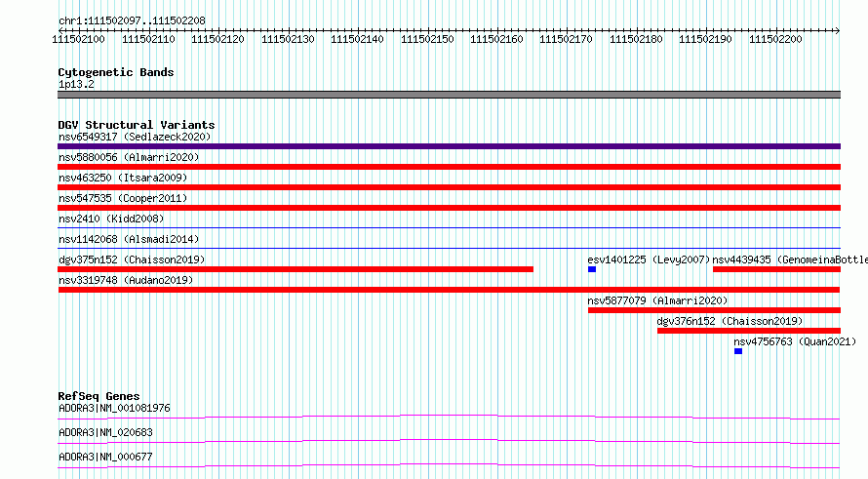Click ruler position 111502190
Viewport: 868px width, 479px height.
point(705,39)
